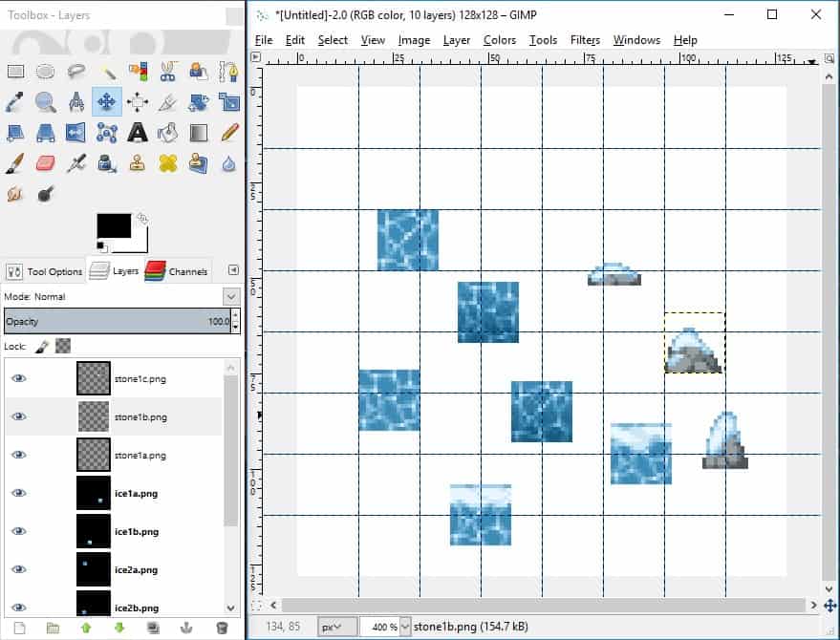Raise the layer with green up arrow
Screen dimensions: 840x640
(86, 629)
